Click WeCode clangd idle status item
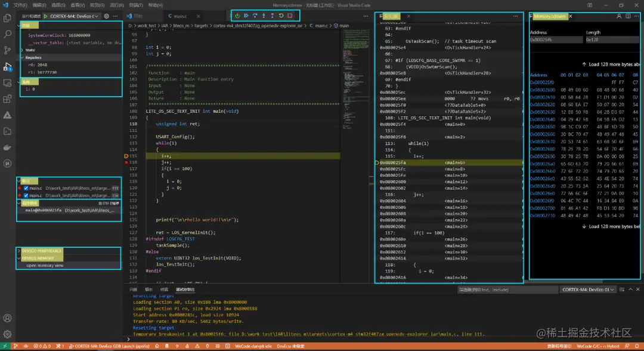Viewport: 644px width, 351px height. 253,346
